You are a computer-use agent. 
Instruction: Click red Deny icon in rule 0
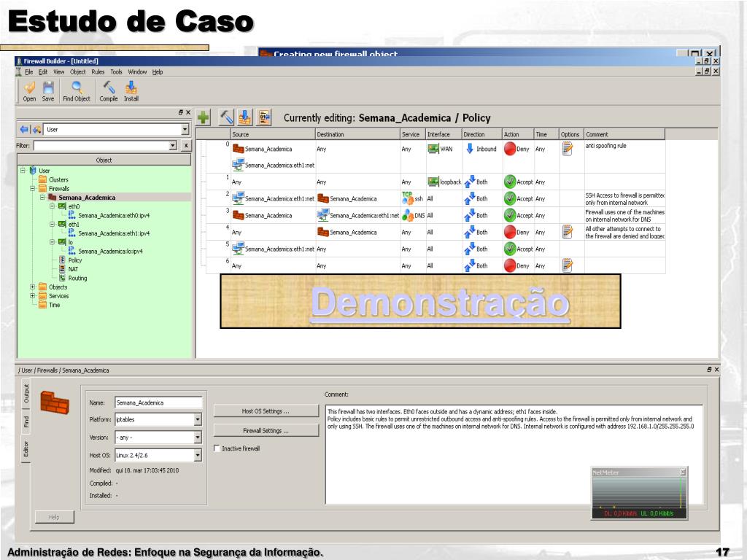(x=510, y=149)
